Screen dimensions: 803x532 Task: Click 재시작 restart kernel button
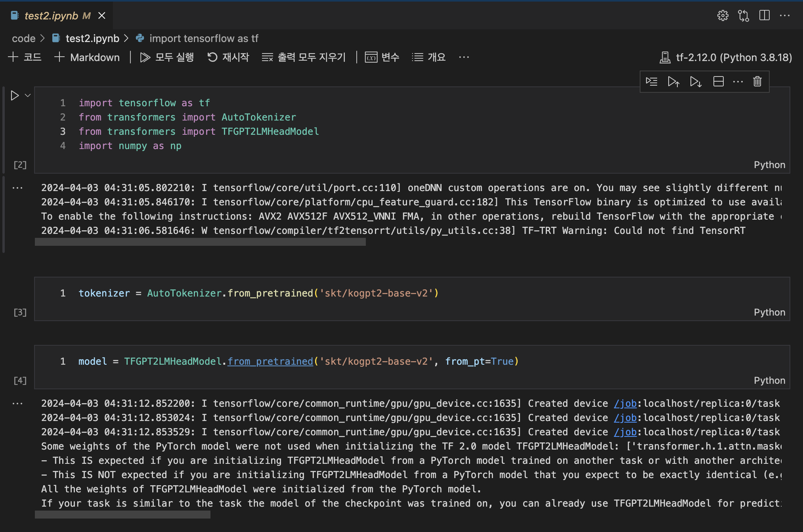pyautogui.click(x=228, y=57)
